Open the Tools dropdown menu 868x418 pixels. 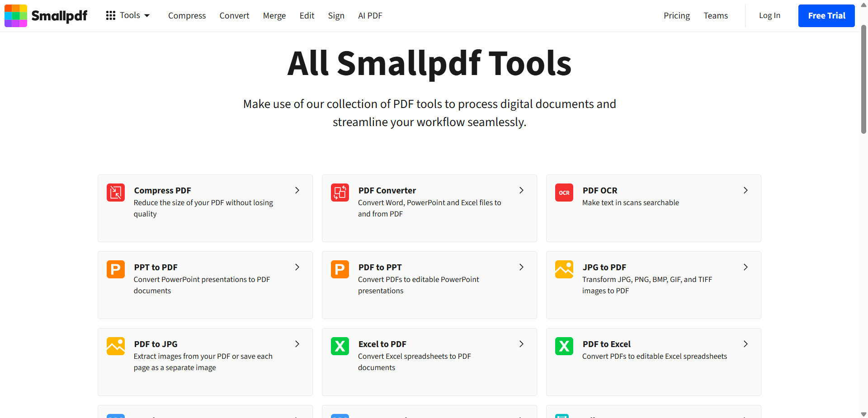[x=128, y=15]
